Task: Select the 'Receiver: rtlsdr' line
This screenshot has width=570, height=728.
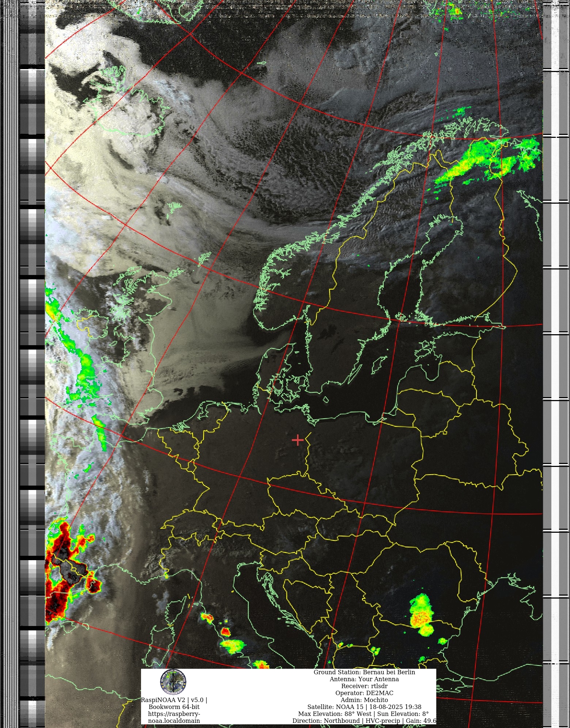Action: 364,686
